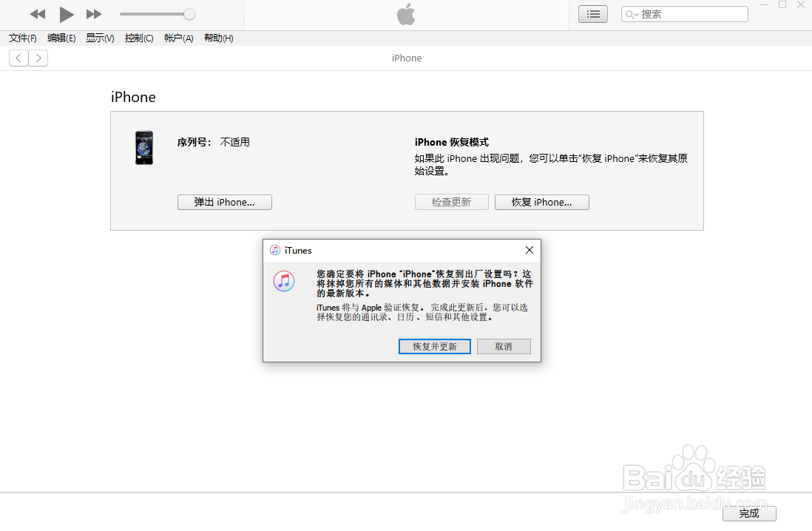The width and height of the screenshot is (812, 531).
Task: Click the back navigation arrow
Action: (18, 58)
